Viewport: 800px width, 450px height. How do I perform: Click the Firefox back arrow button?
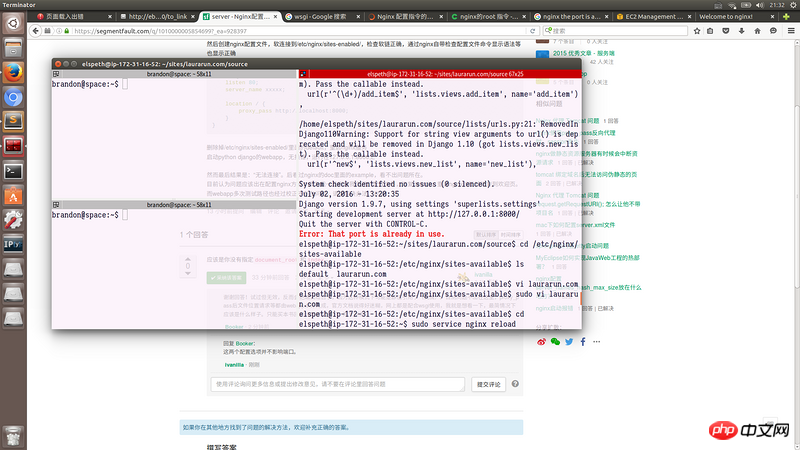coord(36,31)
